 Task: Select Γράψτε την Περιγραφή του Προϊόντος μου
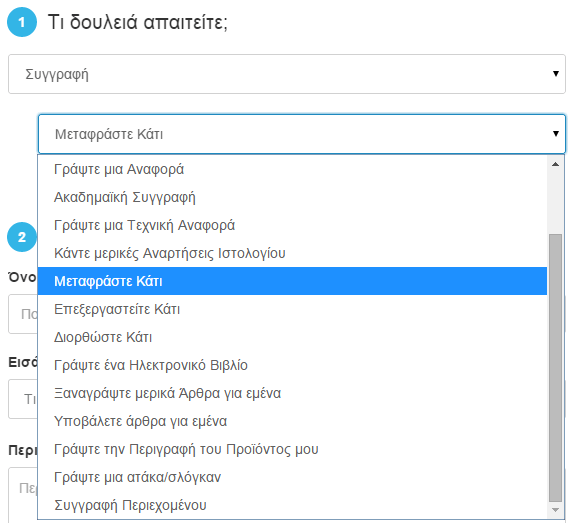point(292,449)
